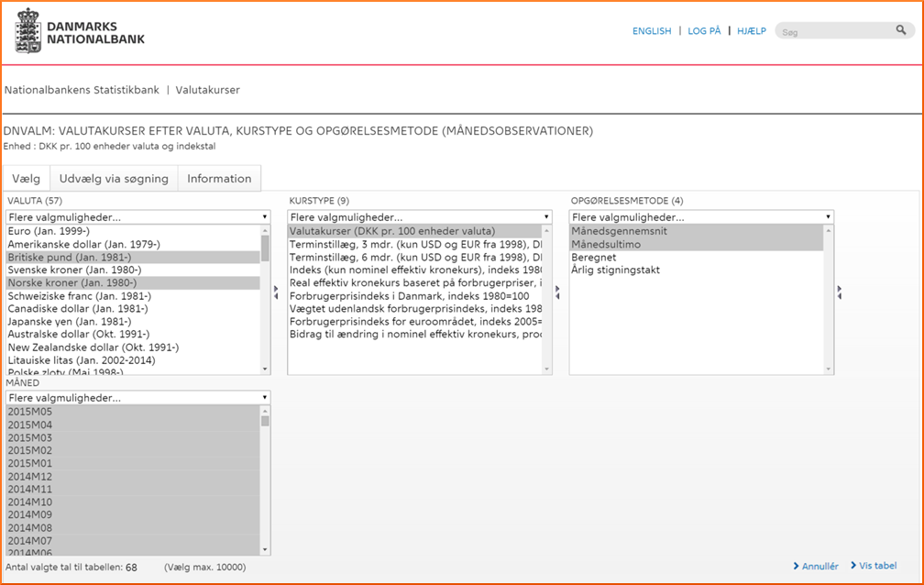Expand the Opgørelsesmetode 'Flere valgmuligheder' dropdown
The height and width of the screenshot is (585, 924).
701,217
